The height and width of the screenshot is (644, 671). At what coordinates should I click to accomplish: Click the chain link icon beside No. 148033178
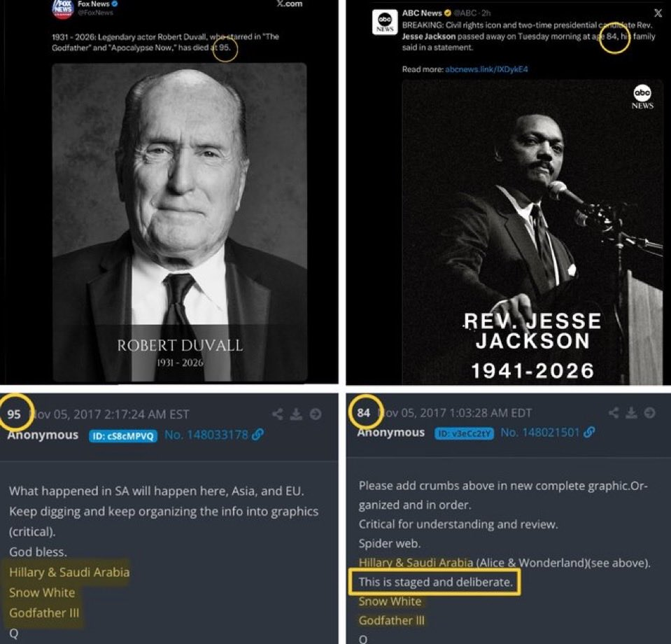(257, 435)
